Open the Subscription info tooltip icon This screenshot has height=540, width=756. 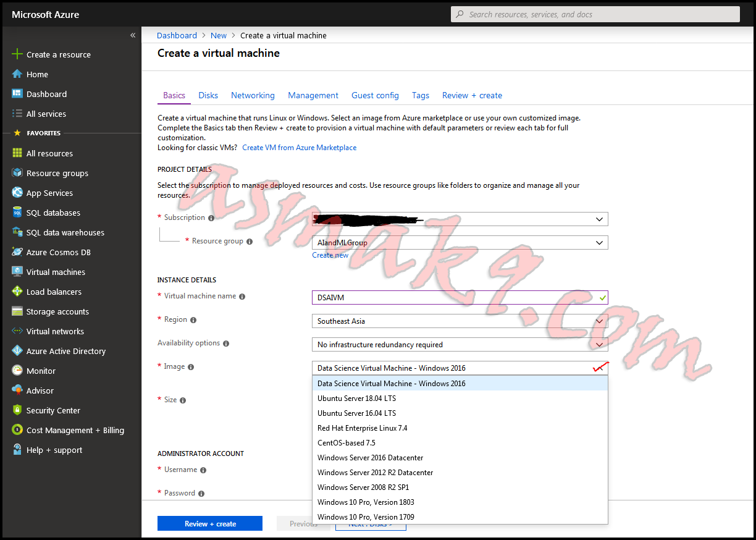211,217
